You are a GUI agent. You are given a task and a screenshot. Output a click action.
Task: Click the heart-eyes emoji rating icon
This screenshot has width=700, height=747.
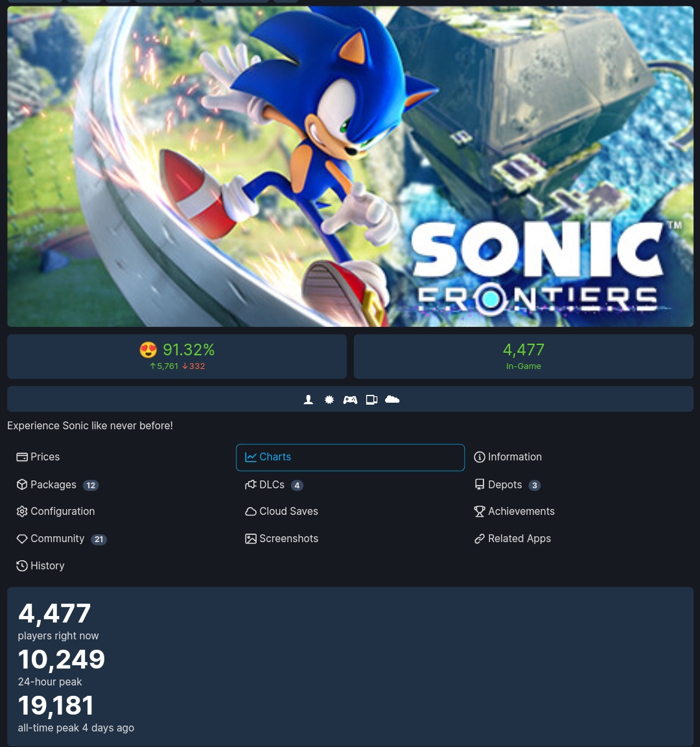(148, 350)
